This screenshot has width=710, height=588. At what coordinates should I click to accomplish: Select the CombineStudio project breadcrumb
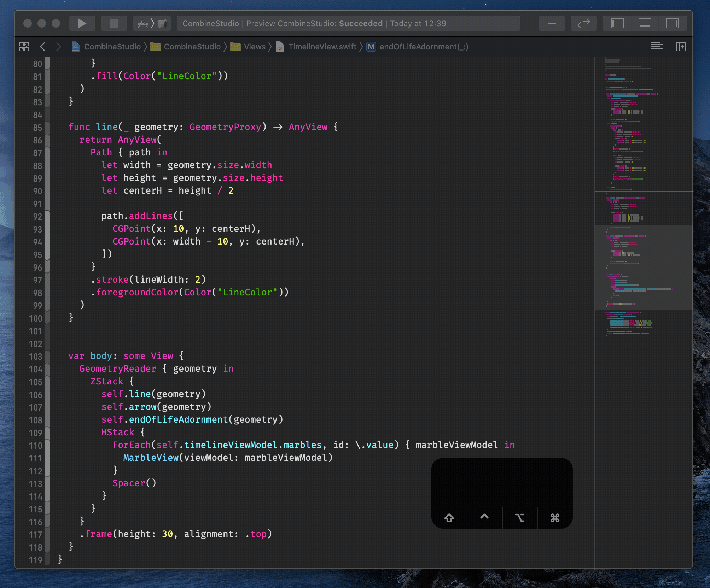(112, 47)
